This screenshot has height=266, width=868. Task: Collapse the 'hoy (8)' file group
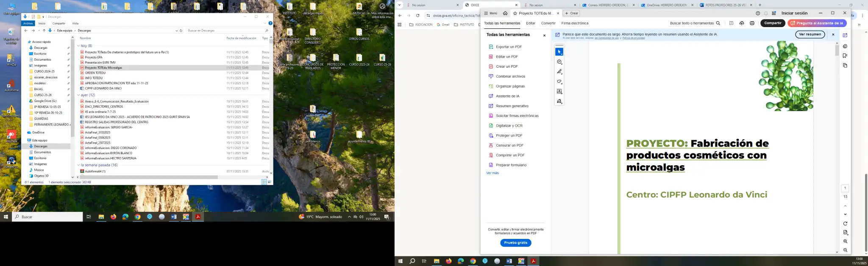tap(78, 46)
